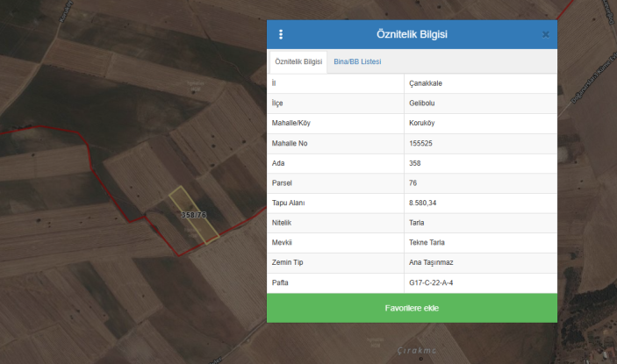Click the Gelibolu value in the İlçe row

(x=423, y=103)
